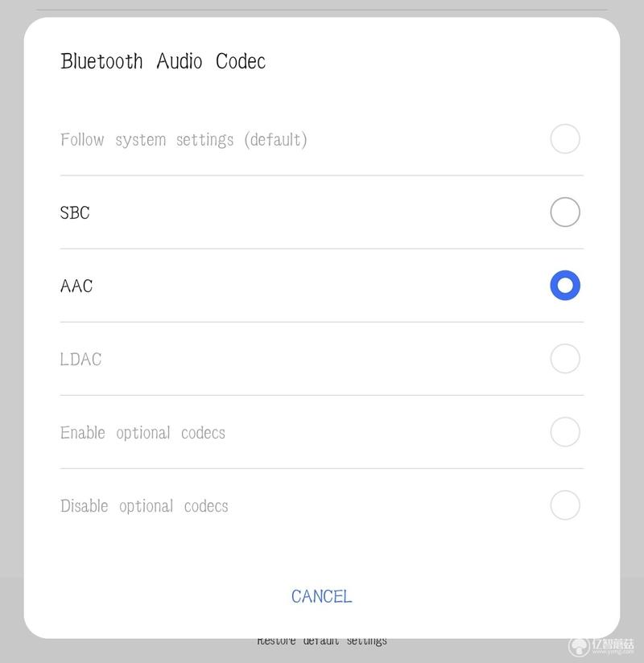Toggle the Enable optional codecs radio circle
644x663 pixels.
(565, 432)
